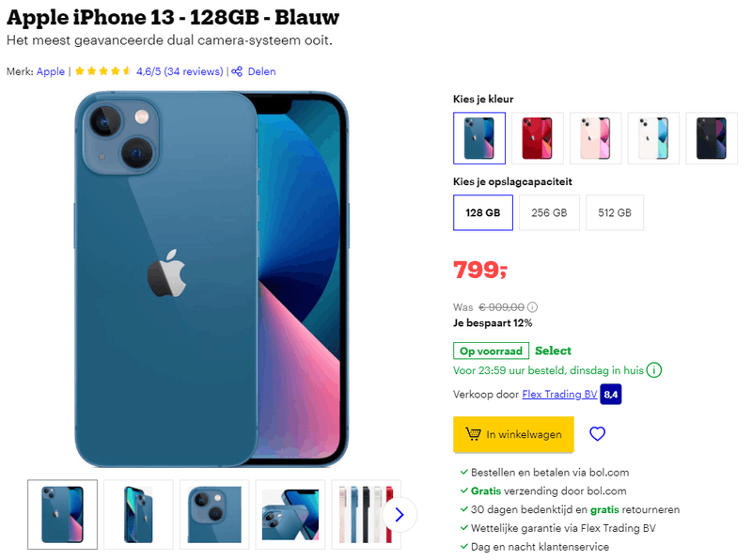View thumbnail showing all color variants
The image size is (752, 560).
[366, 515]
